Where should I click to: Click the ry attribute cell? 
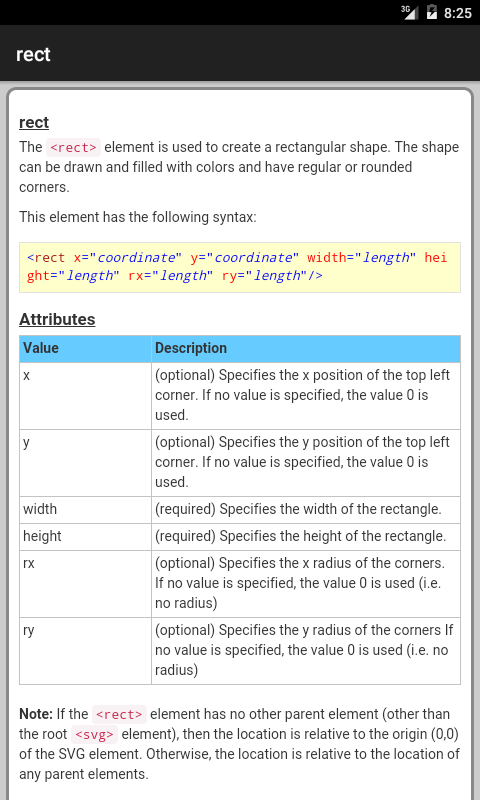(85, 651)
